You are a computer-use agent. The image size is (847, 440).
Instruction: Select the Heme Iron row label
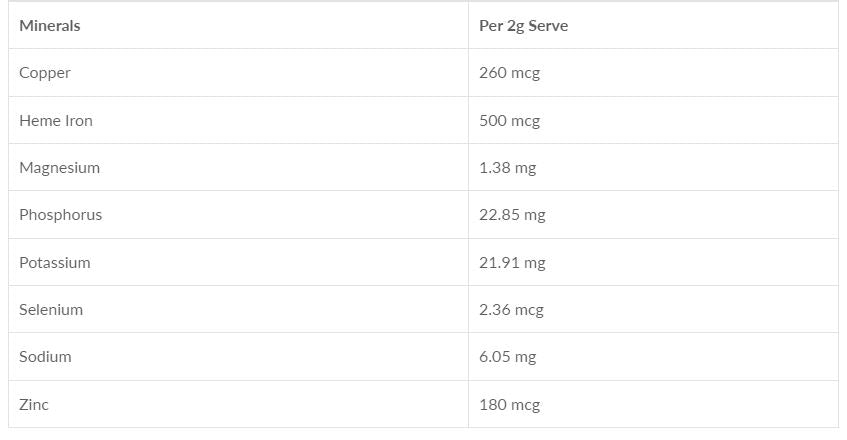click(x=56, y=121)
